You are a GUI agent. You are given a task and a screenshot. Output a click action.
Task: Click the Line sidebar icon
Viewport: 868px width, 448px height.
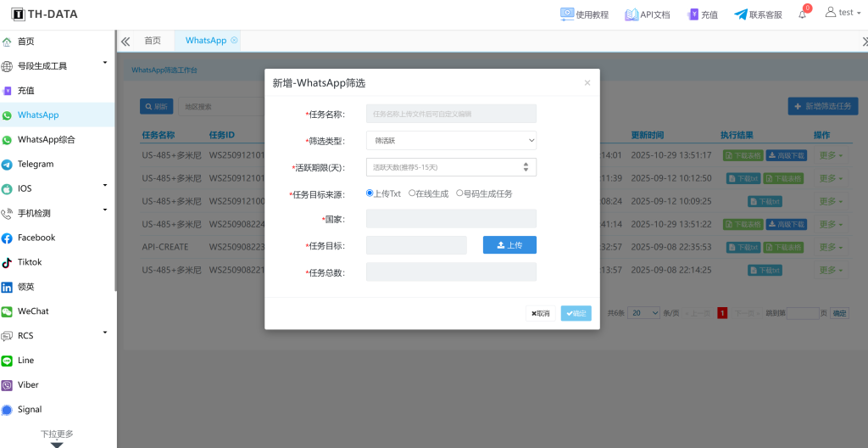pos(7,361)
